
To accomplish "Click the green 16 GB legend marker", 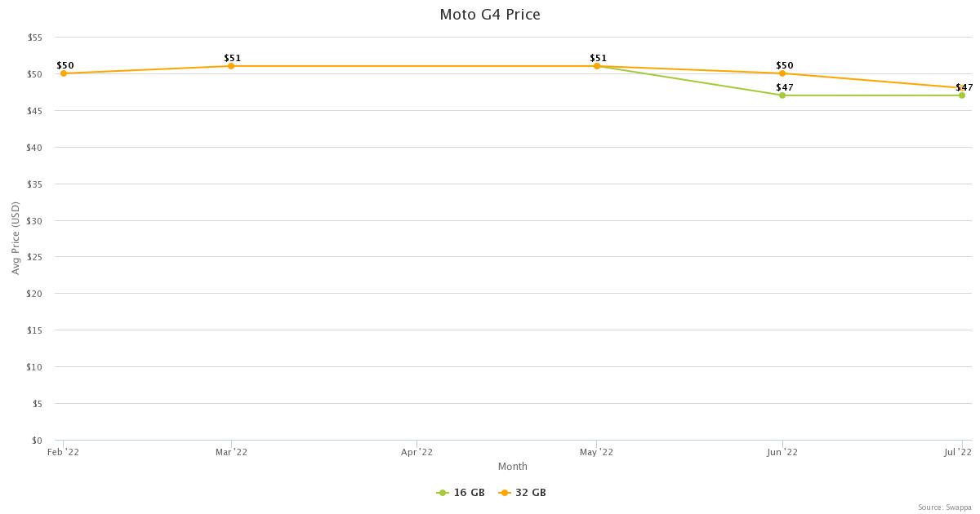I will coord(443,493).
